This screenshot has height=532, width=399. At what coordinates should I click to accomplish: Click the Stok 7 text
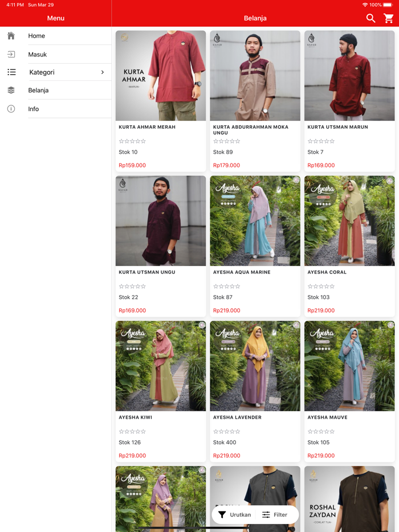coord(315,152)
